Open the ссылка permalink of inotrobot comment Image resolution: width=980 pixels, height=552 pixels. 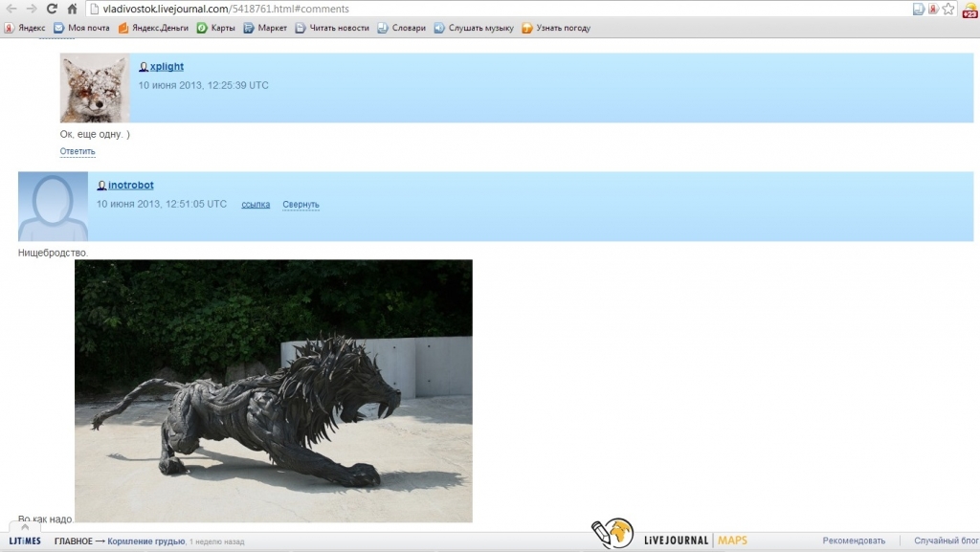[x=256, y=204]
